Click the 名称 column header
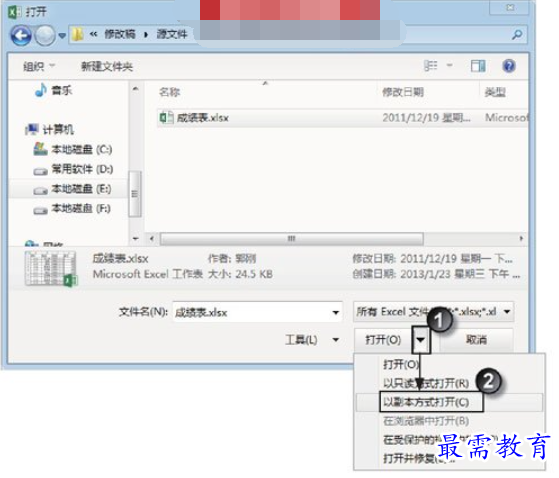Image resolution: width=559 pixels, height=478 pixels. [169, 92]
